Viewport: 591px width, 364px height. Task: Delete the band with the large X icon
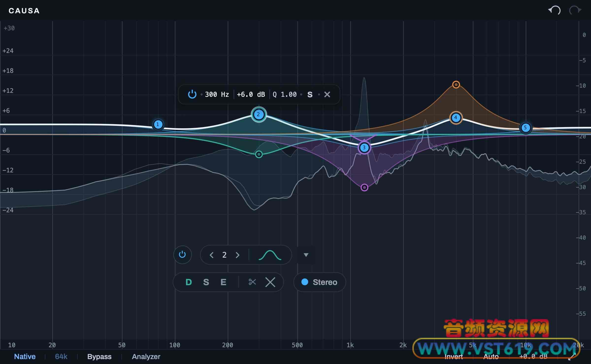click(270, 282)
